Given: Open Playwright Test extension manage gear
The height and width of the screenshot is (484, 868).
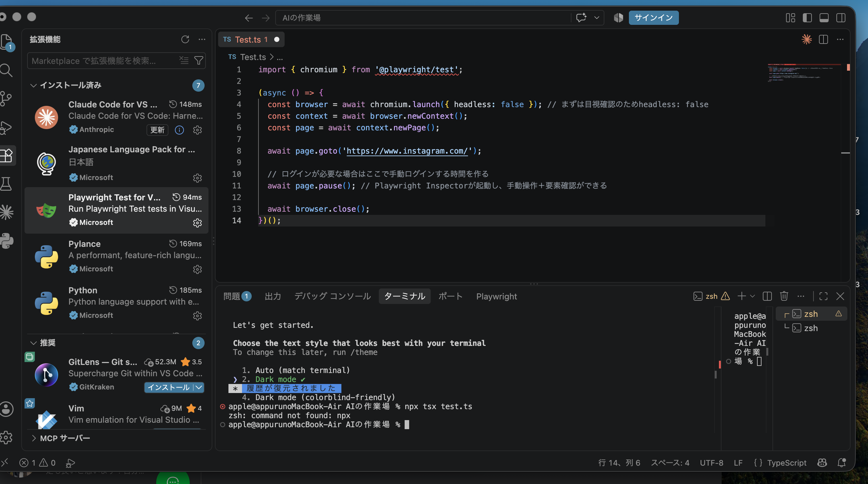Looking at the screenshot, I should click(197, 223).
